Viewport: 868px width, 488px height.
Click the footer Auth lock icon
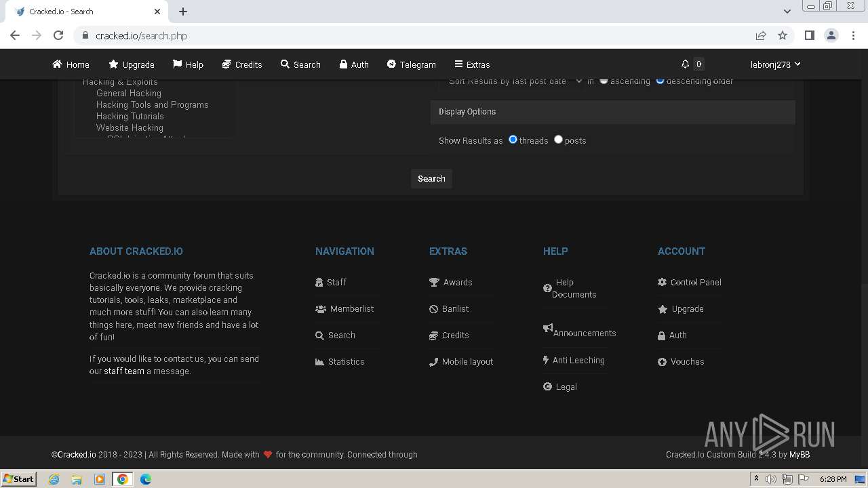(x=662, y=335)
